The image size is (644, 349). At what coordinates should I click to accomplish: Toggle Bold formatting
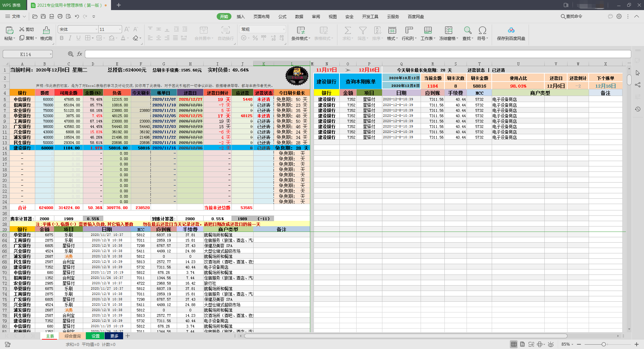(x=62, y=38)
